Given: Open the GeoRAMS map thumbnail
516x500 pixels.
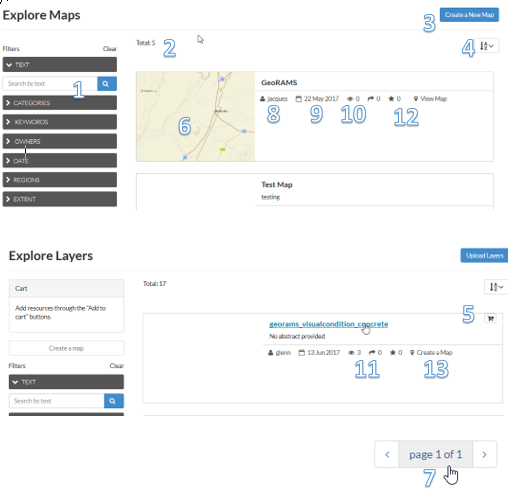Looking at the screenshot, I should [195, 116].
